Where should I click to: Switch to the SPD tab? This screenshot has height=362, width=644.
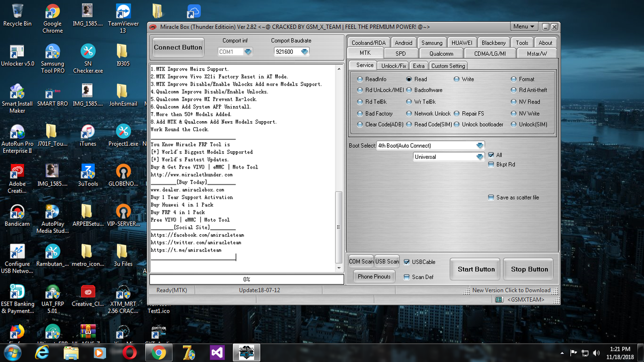point(400,53)
